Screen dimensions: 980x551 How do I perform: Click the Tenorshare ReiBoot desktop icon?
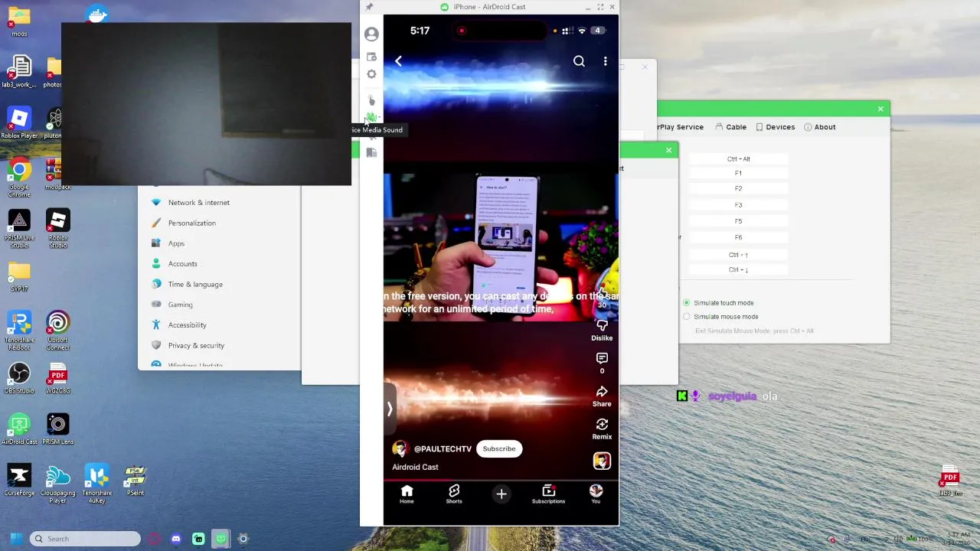tap(19, 330)
